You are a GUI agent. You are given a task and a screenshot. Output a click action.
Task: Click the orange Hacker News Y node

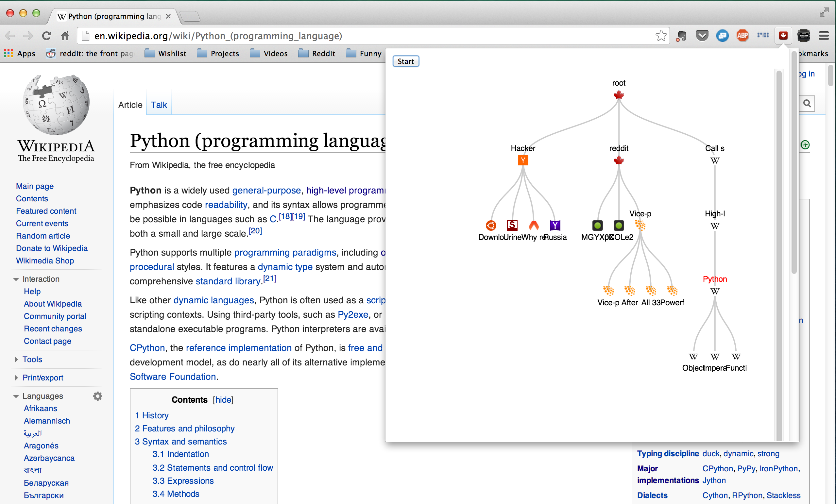[x=523, y=160]
